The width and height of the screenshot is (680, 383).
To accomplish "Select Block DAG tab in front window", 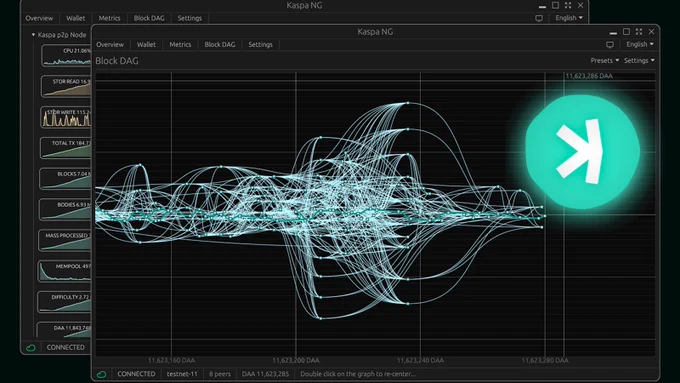I will pos(220,44).
